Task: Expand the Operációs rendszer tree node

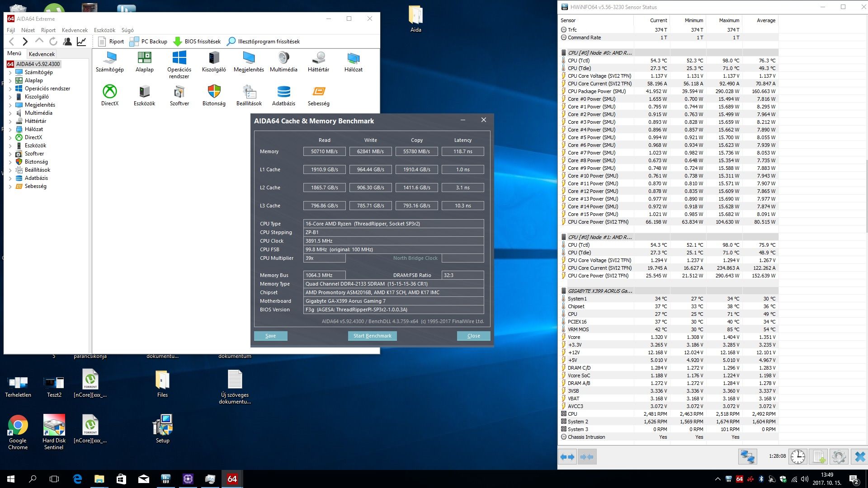Action: [x=10, y=89]
